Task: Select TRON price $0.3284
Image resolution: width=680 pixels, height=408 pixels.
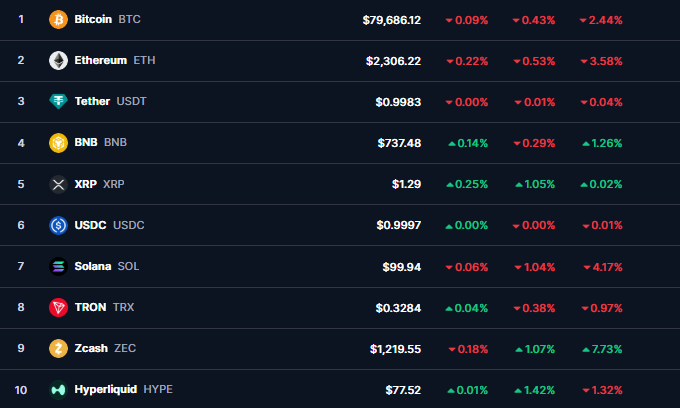Action: 398,308
